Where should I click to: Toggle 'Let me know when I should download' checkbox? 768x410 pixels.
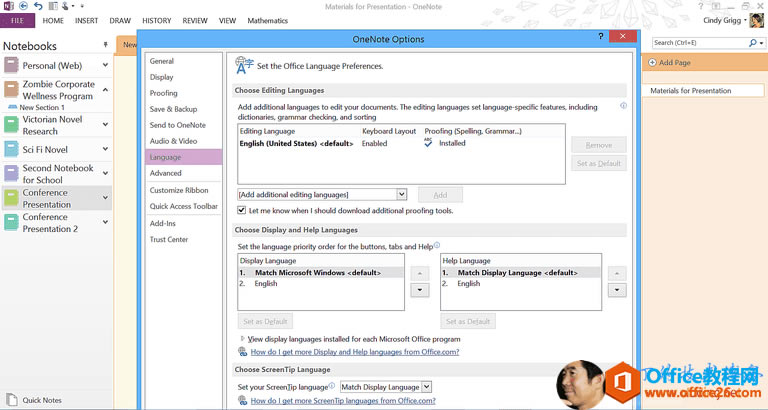tap(241, 210)
